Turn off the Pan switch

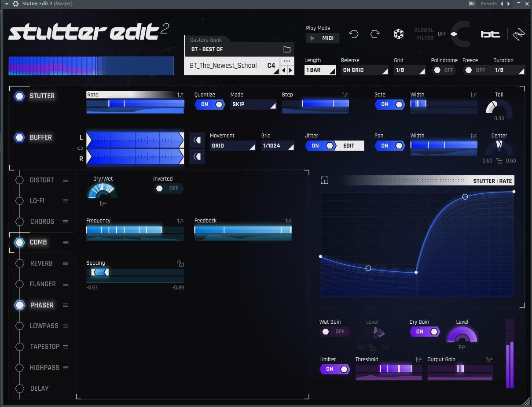(389, 146)
